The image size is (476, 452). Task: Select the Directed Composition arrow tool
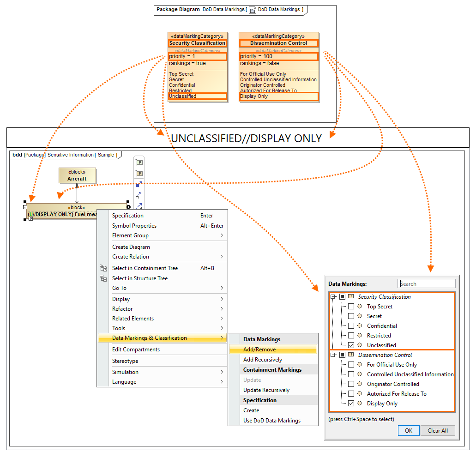[x=139, y=184]
